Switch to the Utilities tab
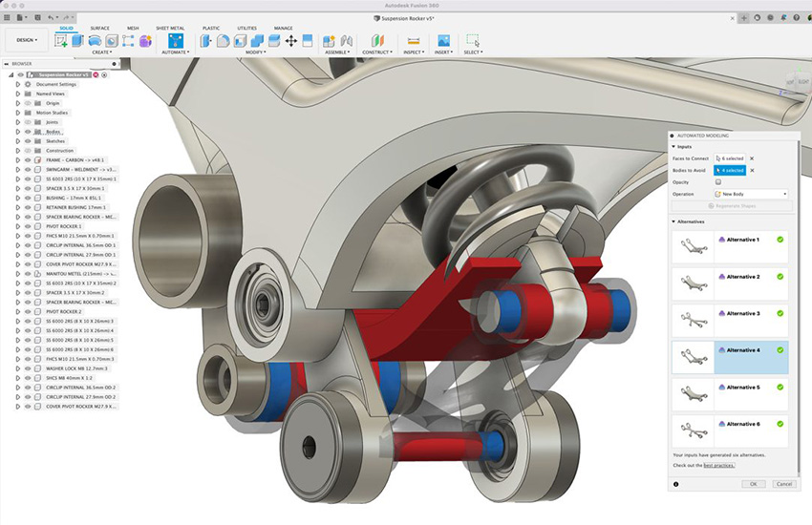The image size is (812, 525). pos(247,28)
